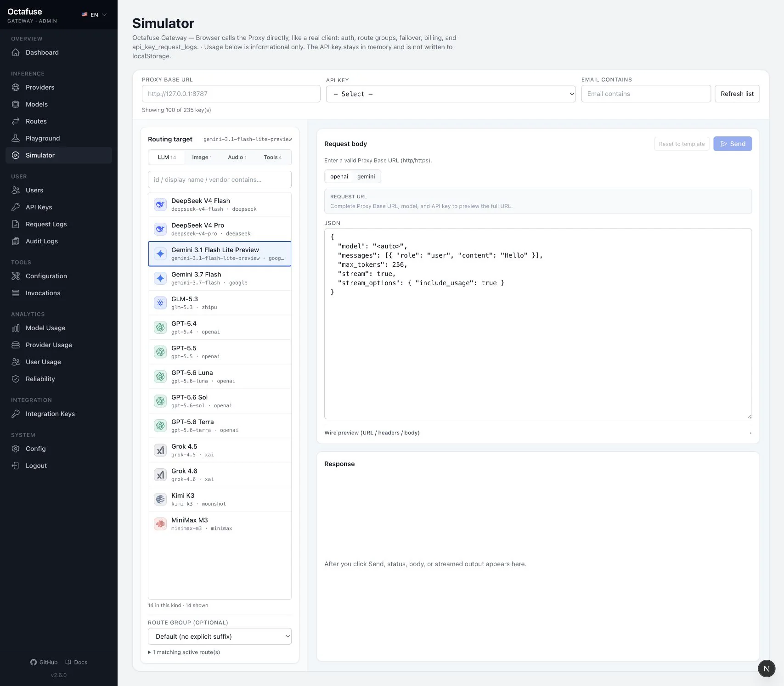Click the Users people icon

pos(16,190)
